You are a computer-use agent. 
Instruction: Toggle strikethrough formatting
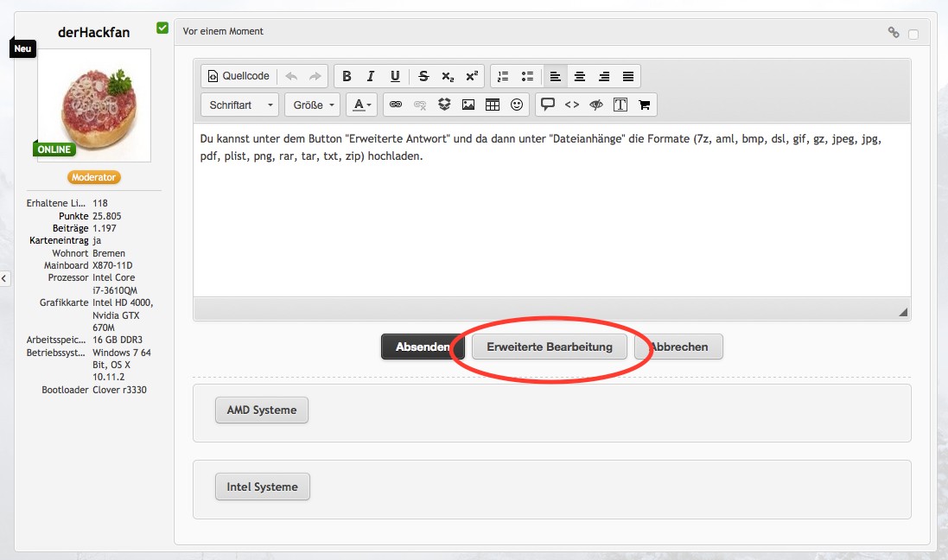[423, 76]
